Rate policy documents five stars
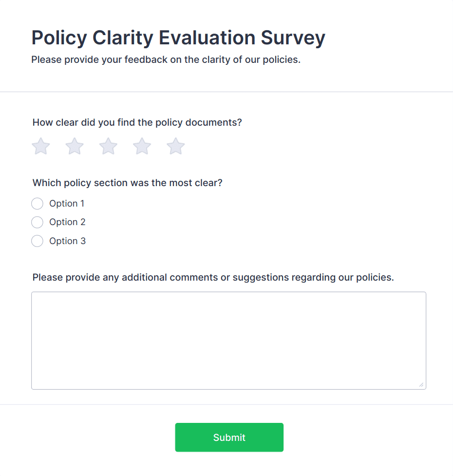This screenshot has width=453, height=476. click(x=175, y=146)
